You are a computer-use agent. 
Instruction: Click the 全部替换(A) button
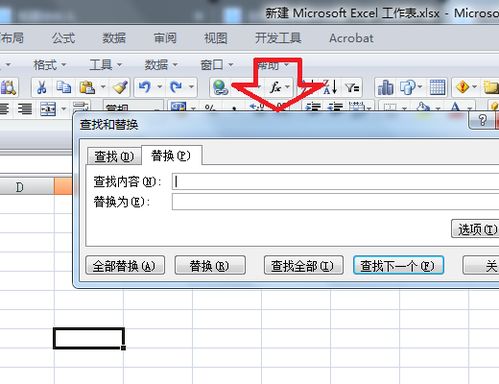pos(125,266)
